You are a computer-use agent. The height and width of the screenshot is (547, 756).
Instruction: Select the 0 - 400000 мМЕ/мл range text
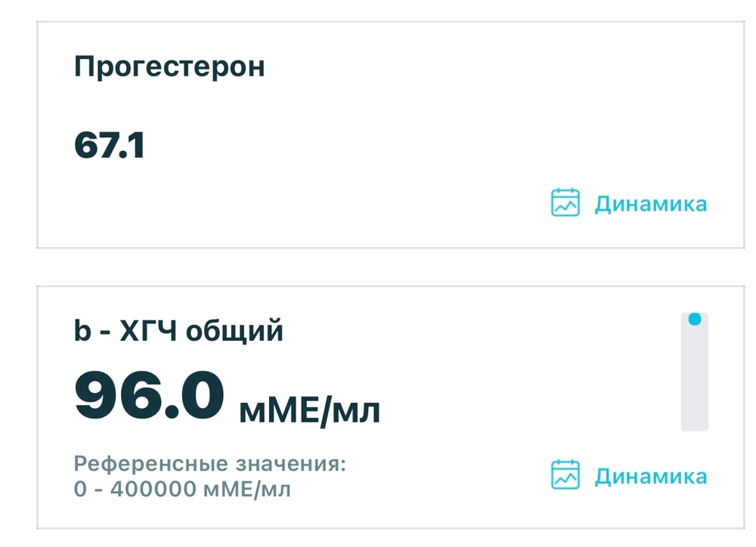click(182, 489)
